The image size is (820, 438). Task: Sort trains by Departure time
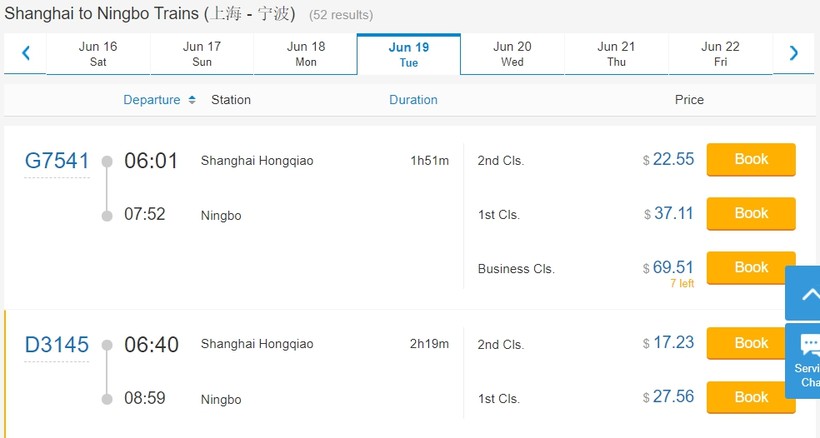pyautogui.click(x=152, y=100)
